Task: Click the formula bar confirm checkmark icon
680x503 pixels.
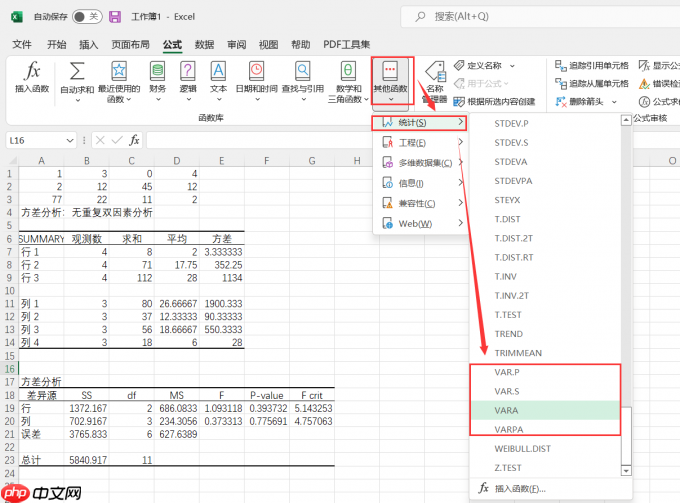Action: (117, 140)
